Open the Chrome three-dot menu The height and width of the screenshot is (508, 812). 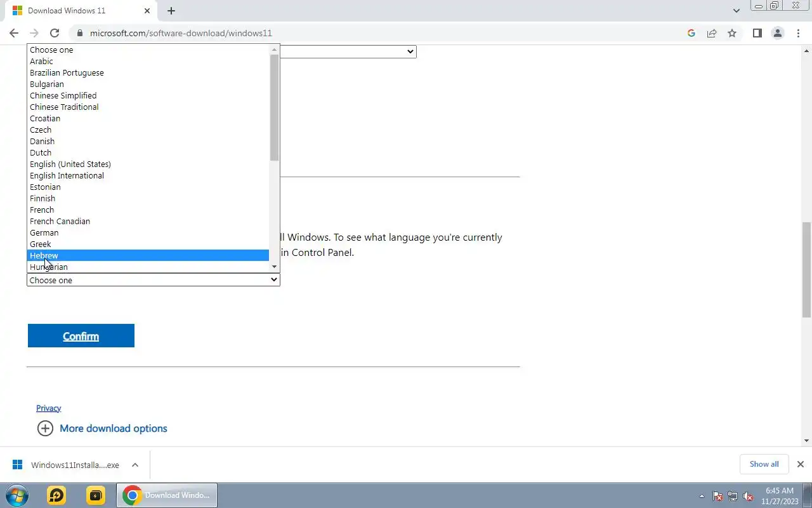point(798,33)
